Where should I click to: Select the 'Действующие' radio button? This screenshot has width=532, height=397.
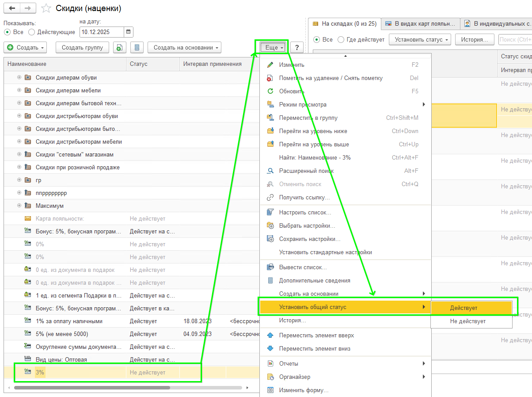(x=31, y=32)
